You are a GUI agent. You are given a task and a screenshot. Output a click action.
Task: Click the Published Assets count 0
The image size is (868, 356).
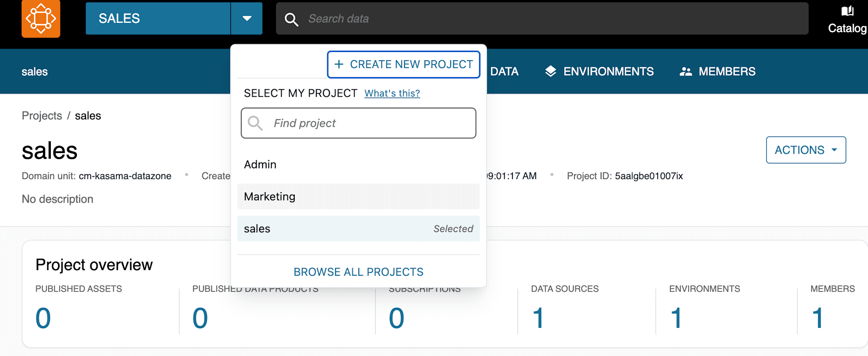point(43,318)
